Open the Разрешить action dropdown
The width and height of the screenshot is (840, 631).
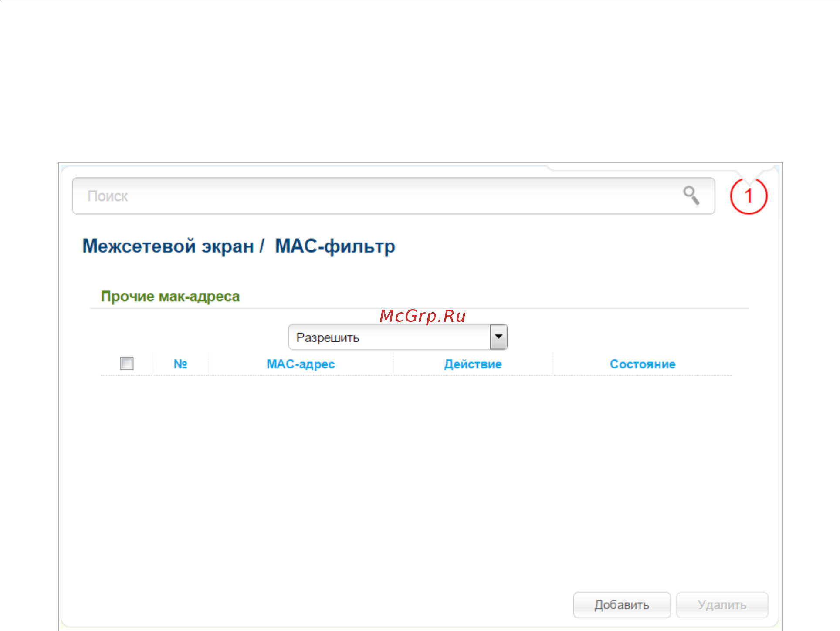(398, 337)
